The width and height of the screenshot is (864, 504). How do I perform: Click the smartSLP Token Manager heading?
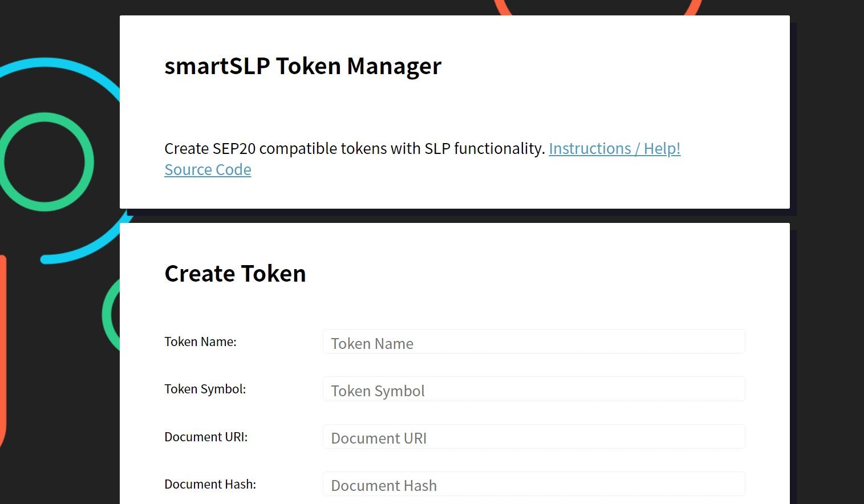pyautogui.click(x=303, y=66)
